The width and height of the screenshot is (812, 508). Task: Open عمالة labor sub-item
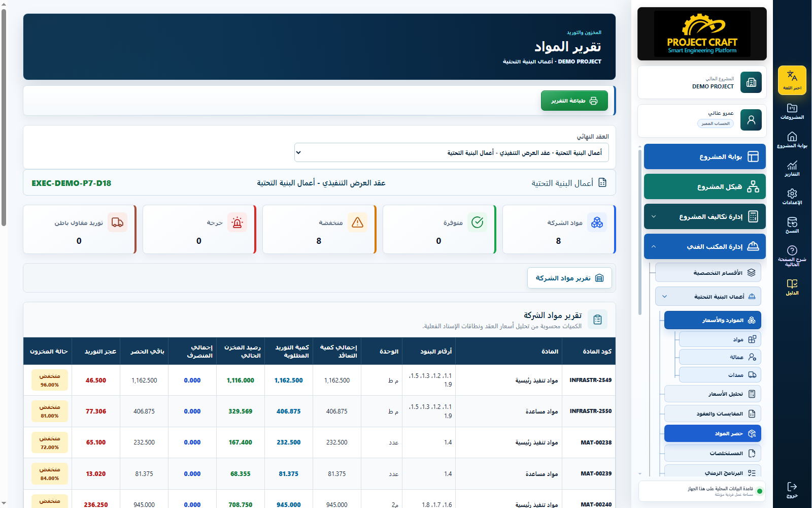720,357
